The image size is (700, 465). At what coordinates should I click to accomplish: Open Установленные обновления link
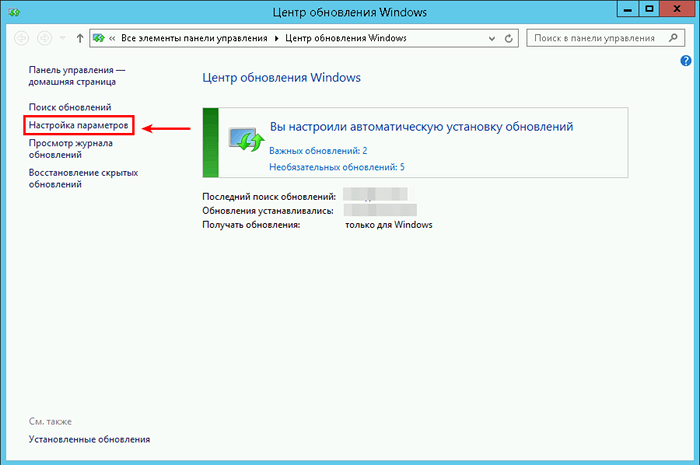pyautogui.click(x=89, y=440)
